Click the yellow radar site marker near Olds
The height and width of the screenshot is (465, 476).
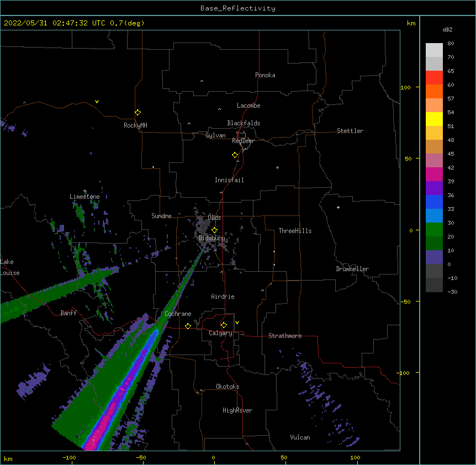[214, 230]
